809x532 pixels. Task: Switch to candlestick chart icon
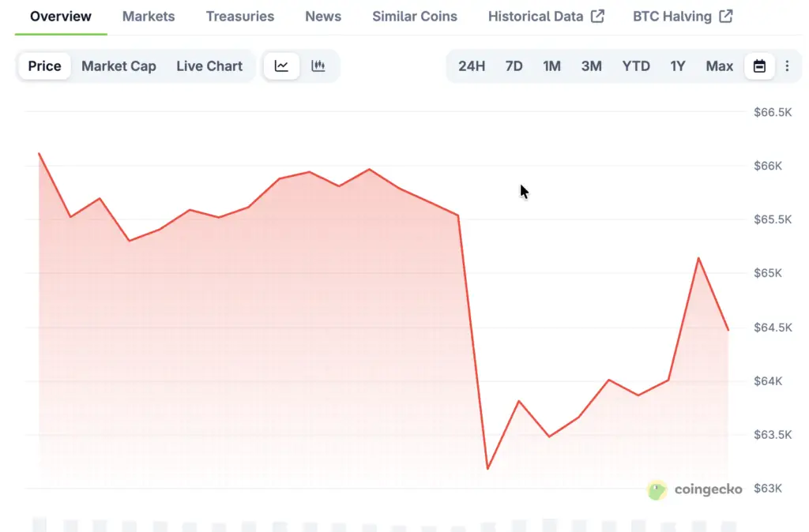(x=318, y=66)
